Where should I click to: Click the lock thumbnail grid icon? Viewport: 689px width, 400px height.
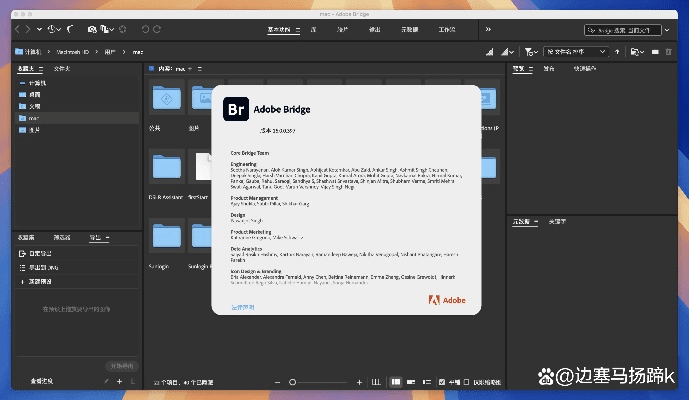[x=376, y=382]
